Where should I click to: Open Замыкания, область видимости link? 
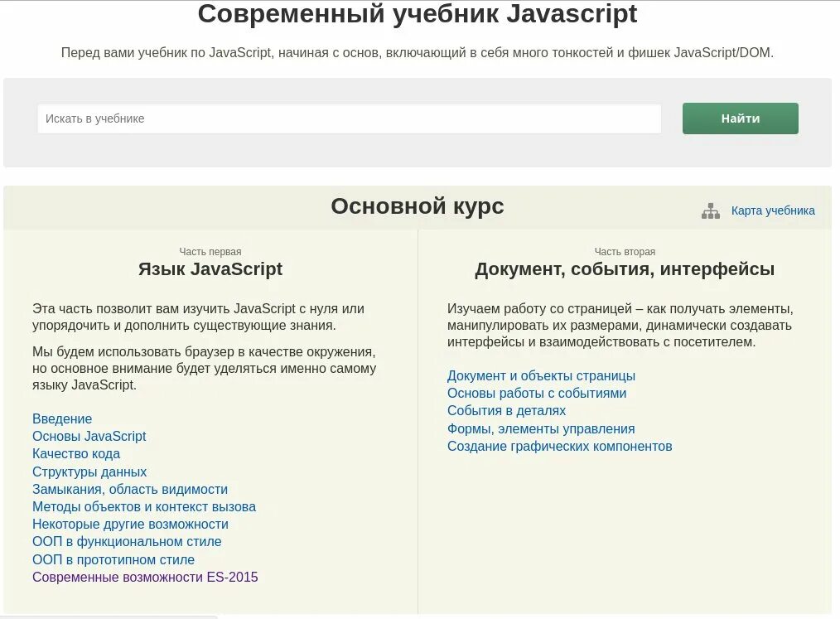[x=130, y=489]
